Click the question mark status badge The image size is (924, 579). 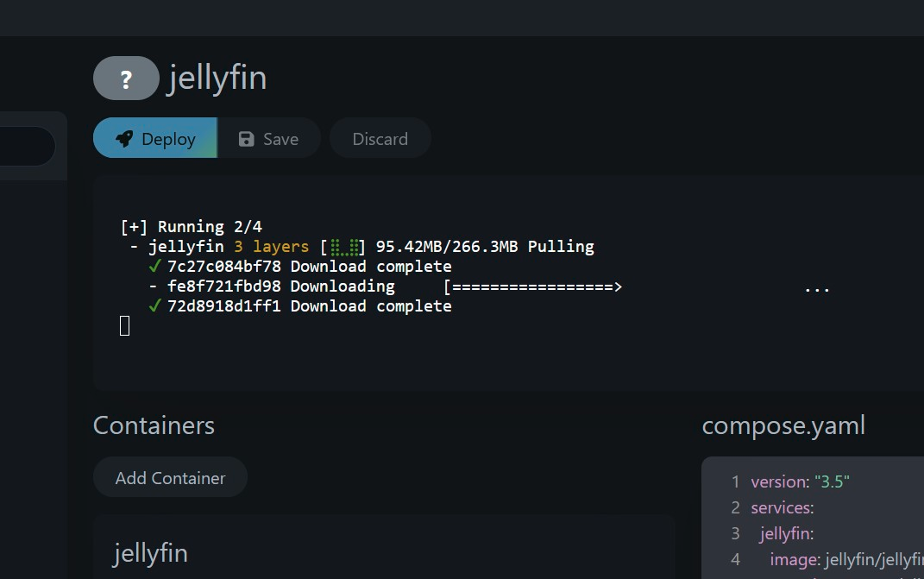[x=126, y=79]
